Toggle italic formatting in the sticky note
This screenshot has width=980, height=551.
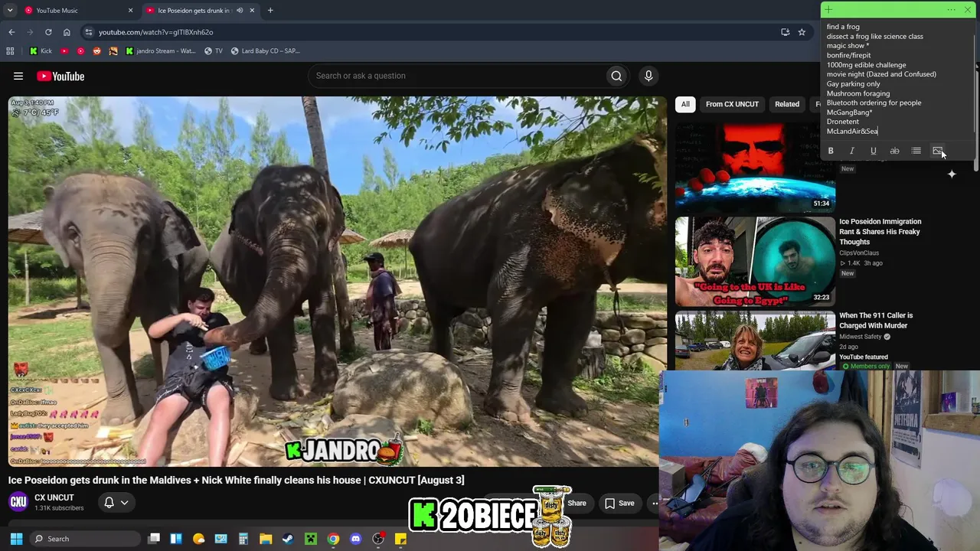[x=851, y=151]
